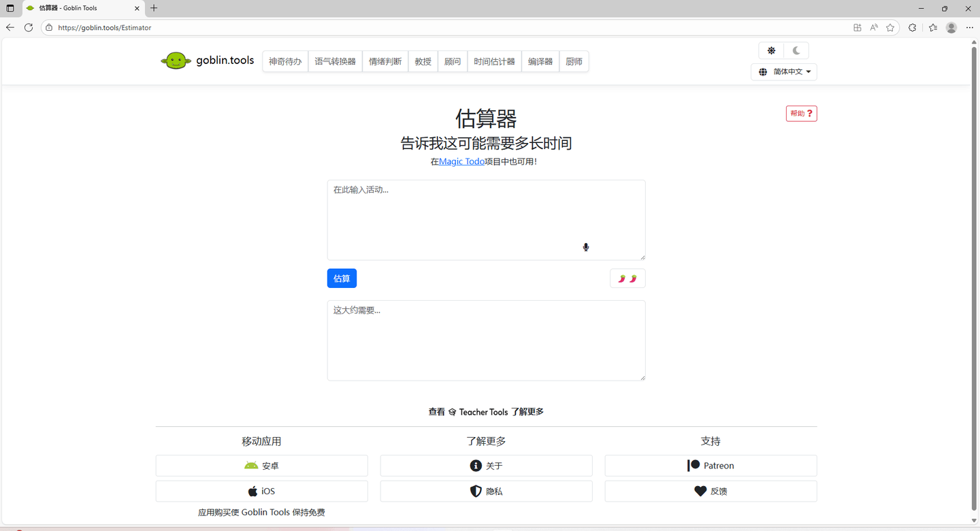This screenshot has height=531, width=980.
Task: Open the iOS Apple app button
Action: (x=261, y=491)
